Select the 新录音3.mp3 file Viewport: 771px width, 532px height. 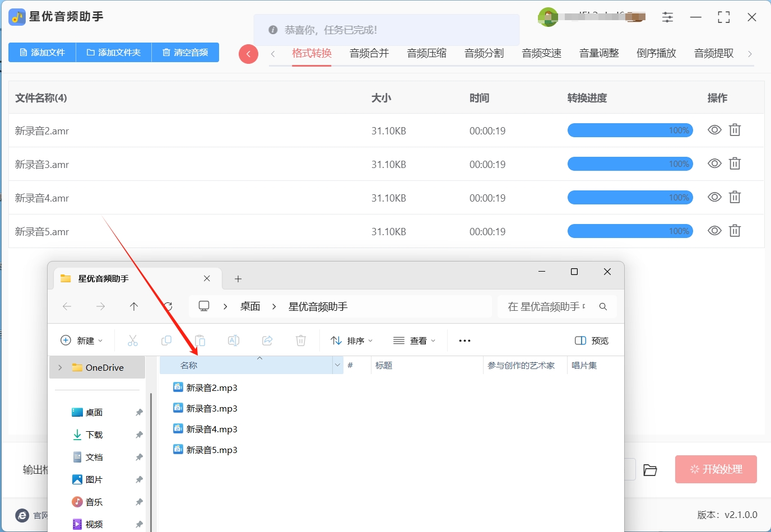(x=205, y=408)
